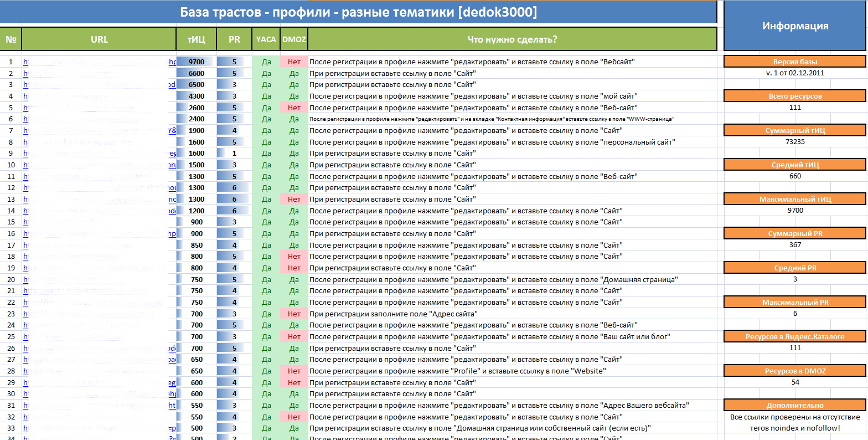Select the DMOZ resources value 54
This screenshot has width=868, height=440.
coord(795,382)
